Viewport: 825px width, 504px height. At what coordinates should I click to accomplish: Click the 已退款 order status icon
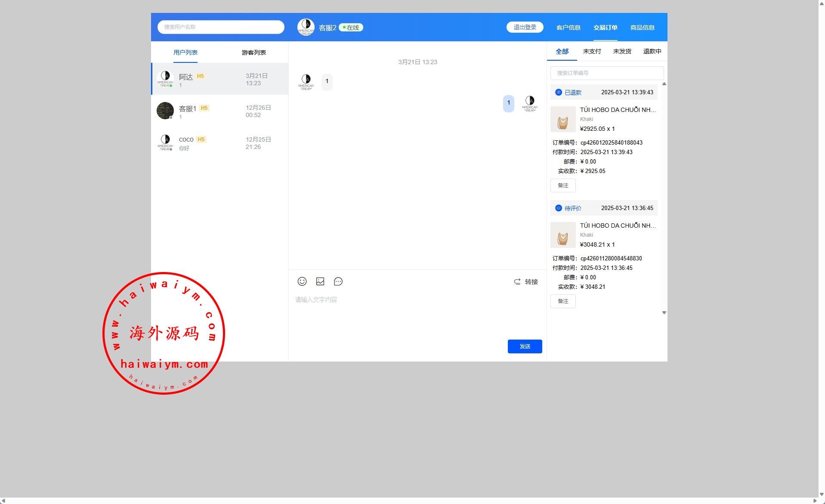[x=559, y=93]
